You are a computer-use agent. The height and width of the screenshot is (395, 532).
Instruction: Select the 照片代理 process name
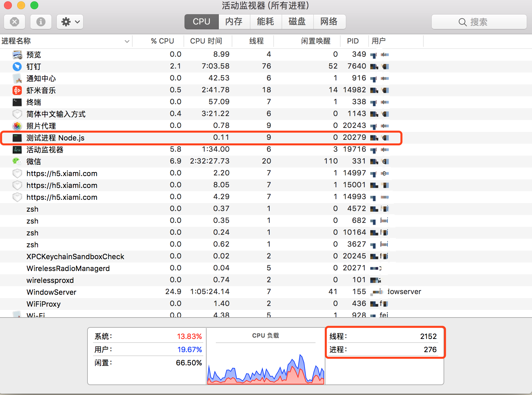[x=41, y=126]
